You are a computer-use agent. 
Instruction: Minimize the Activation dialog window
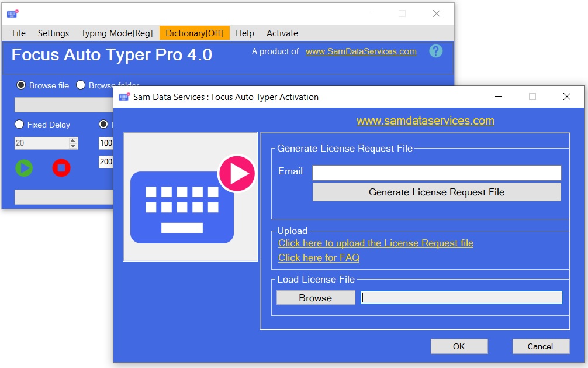(499, 97)
